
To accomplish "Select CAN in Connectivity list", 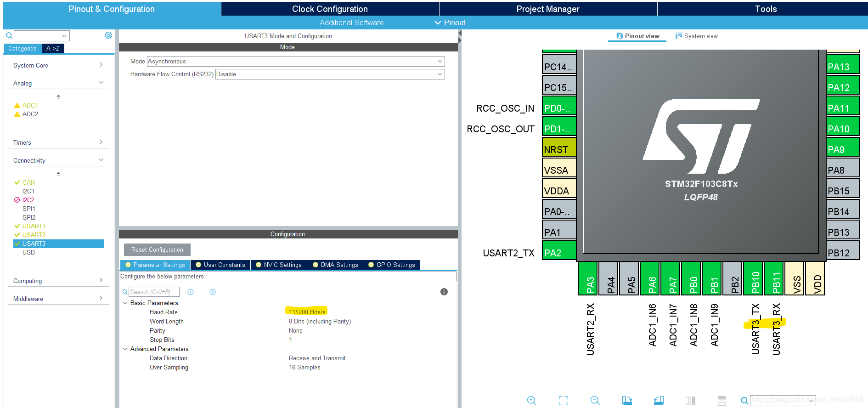I will 28,182.
